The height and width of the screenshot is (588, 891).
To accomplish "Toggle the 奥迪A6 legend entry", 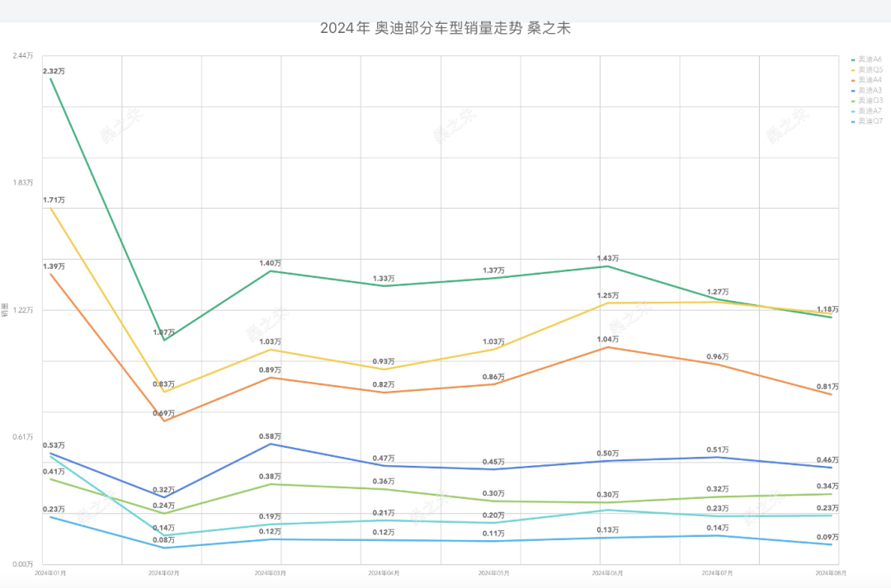I will (x=870, y=59).
